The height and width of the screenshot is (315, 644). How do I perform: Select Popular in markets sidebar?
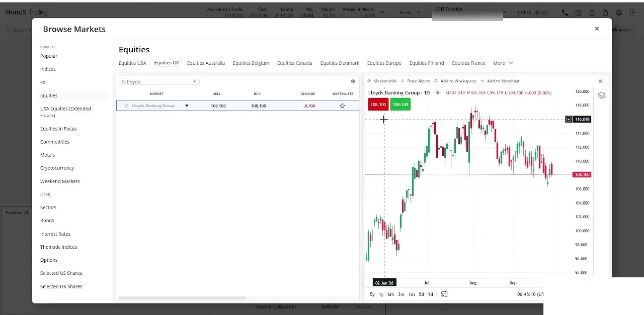(x=49, y=56)
